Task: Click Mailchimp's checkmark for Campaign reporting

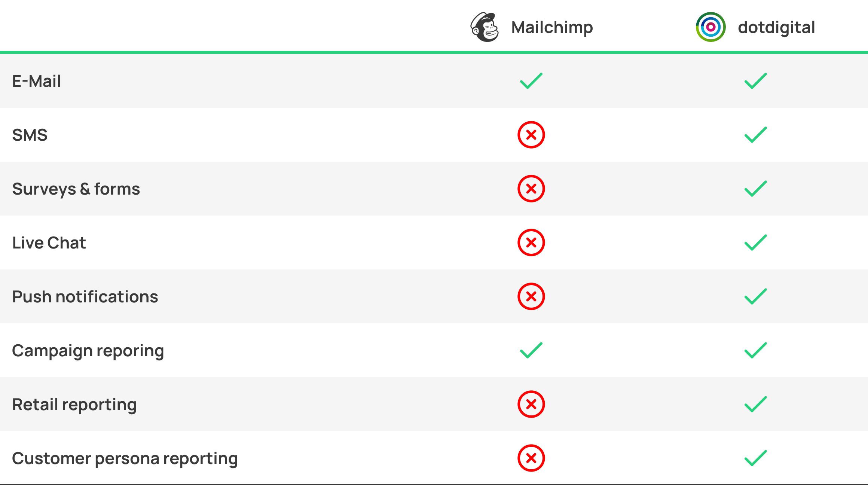Action: click(x=531, y=350)
